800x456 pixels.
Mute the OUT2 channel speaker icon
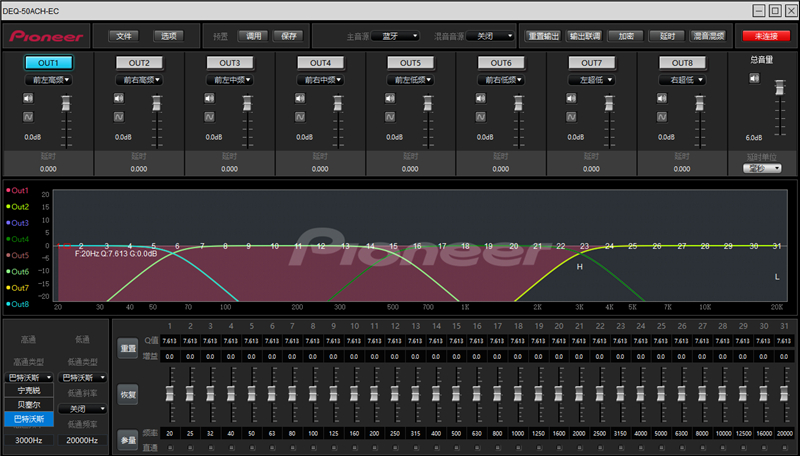tap(119, 98)
